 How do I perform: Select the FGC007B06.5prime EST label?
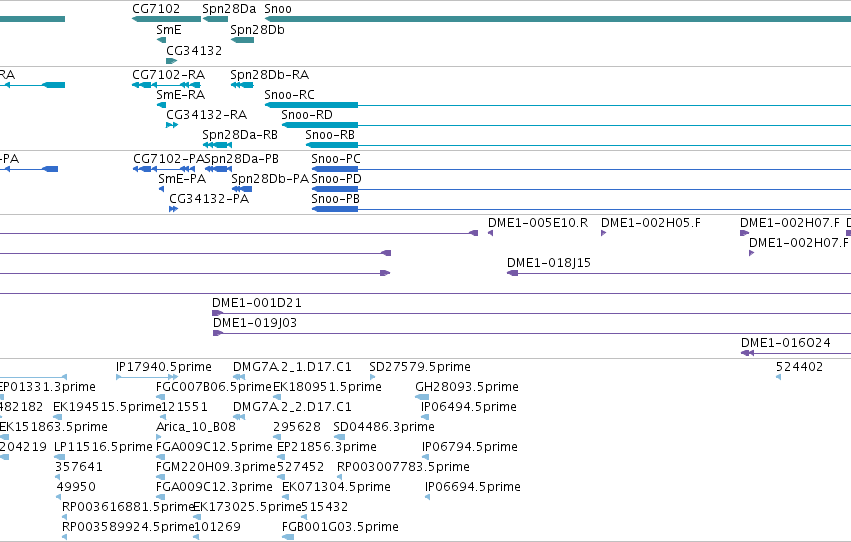(x=214, y=387)
